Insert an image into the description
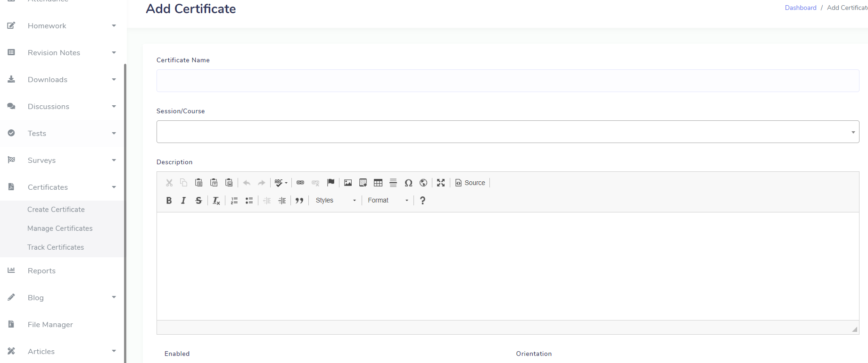The image size is (868, 363). [x=348, y=183]
